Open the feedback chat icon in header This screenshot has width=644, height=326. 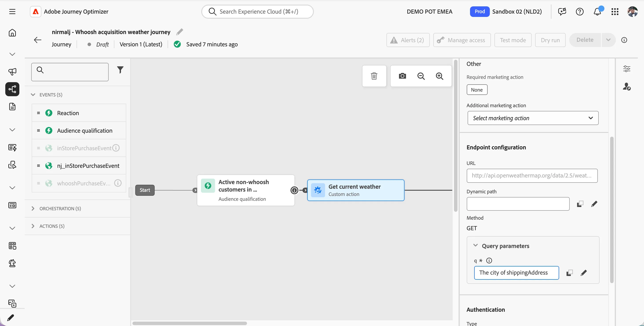pos(562,11)
